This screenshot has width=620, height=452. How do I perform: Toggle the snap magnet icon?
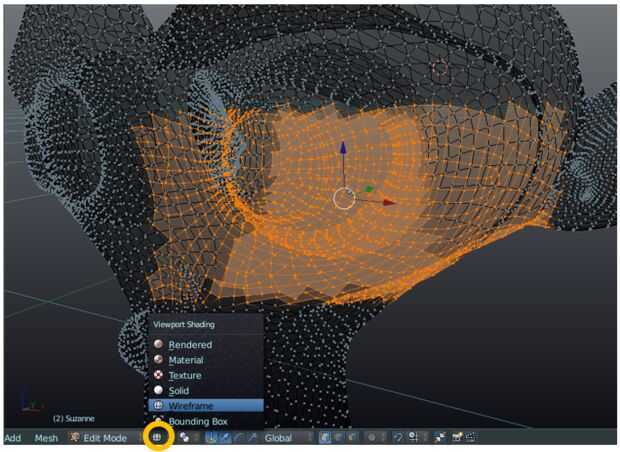398,437
